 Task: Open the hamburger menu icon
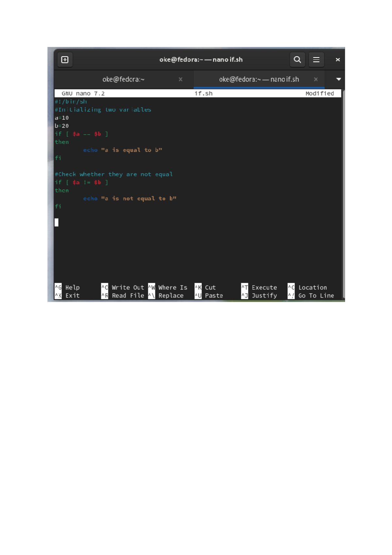point(316,60)
